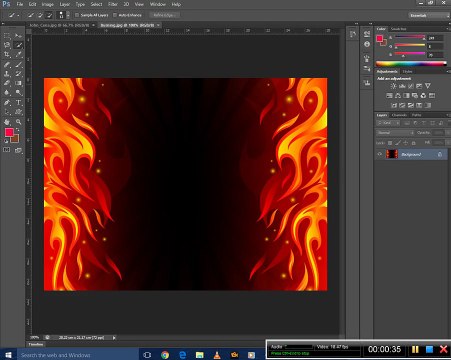Screen dimensions: 451x360
Task: Select the Clone Stamp tool
Action: click(7, 74)
